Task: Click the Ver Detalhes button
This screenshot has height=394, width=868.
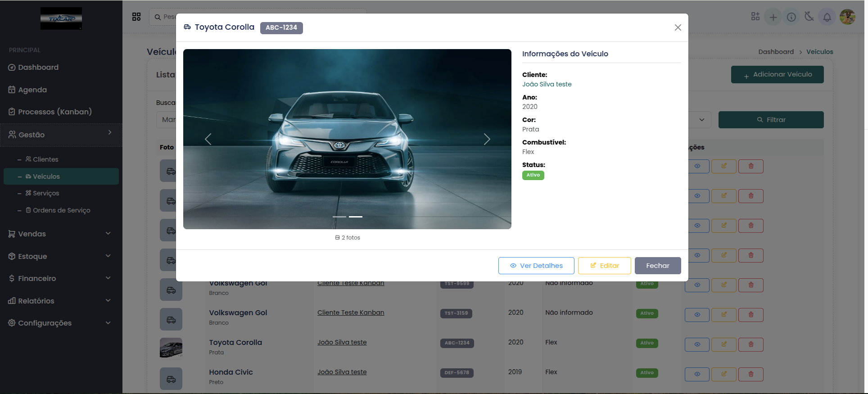Action: [x=536, y=266]
